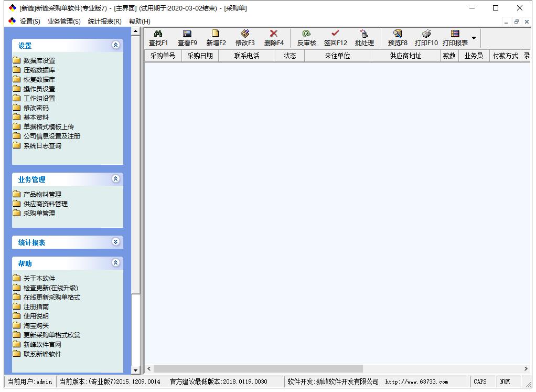Click the 签回F12 checkmark icon
Viewport: 536px width, 392px height.
click(335, 33)
